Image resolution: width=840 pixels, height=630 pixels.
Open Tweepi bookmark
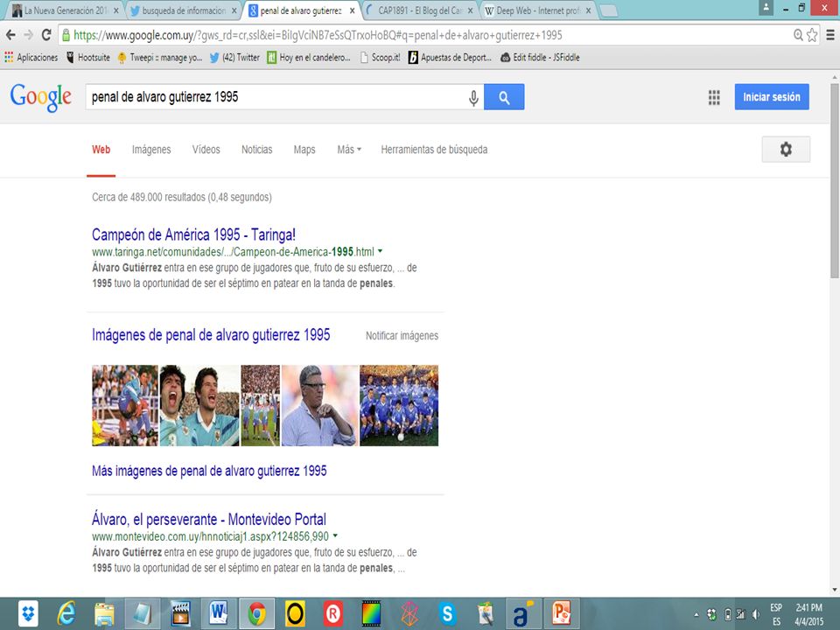pos(159,58)
